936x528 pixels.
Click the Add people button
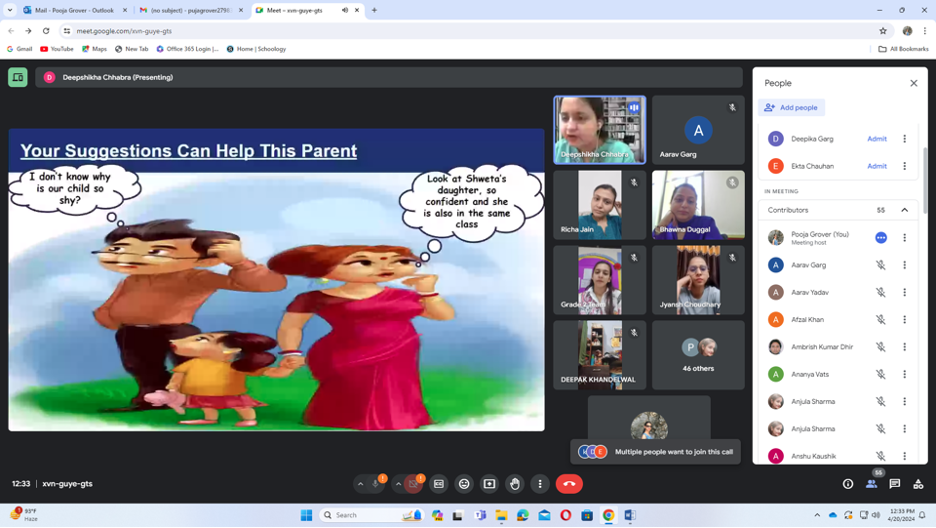point(792,107)
